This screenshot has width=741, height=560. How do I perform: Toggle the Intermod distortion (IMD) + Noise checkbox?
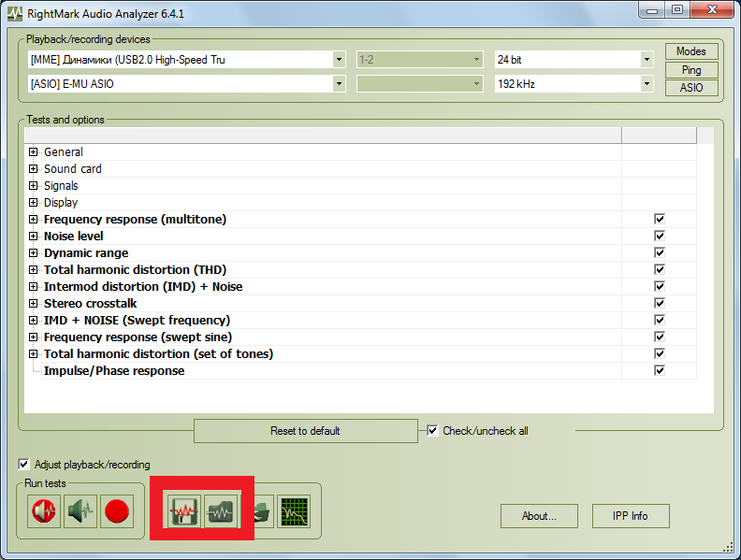click(660, 286)
